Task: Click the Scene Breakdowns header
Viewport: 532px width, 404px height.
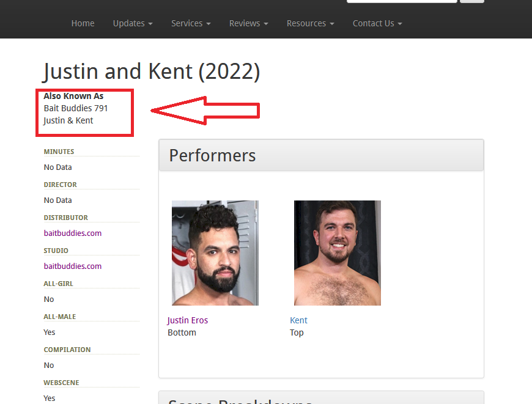Action: 240,400
